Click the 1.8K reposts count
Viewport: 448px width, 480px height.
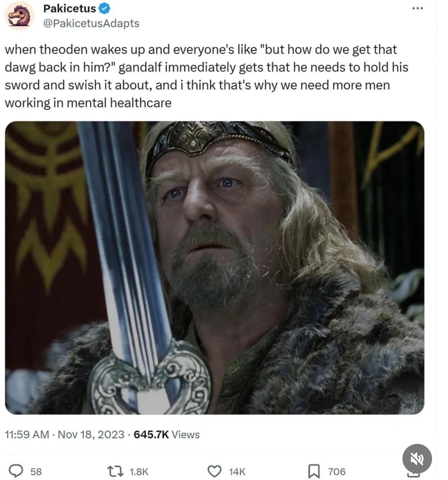(139, 472)
